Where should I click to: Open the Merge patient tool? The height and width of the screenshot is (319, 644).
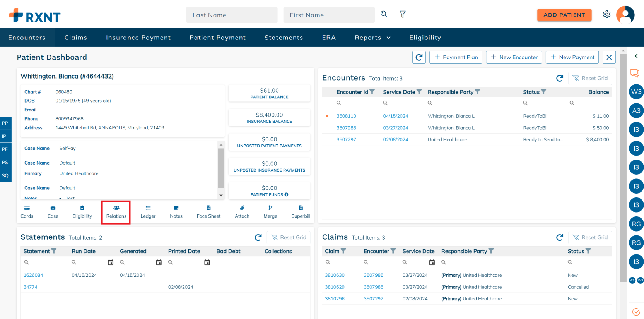[x=270, y=212]
